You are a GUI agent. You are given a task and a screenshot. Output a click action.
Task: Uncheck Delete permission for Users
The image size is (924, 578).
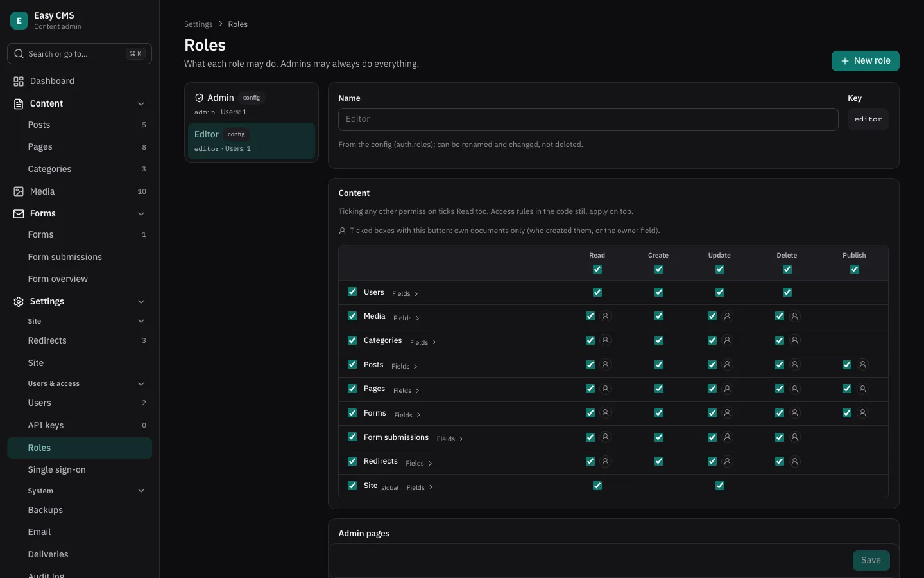787,292
